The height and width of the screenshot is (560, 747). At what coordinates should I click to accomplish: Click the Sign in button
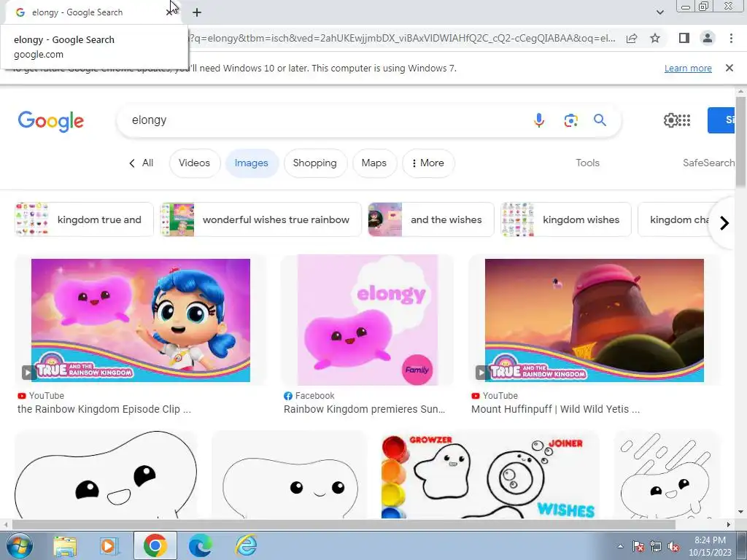721,120
